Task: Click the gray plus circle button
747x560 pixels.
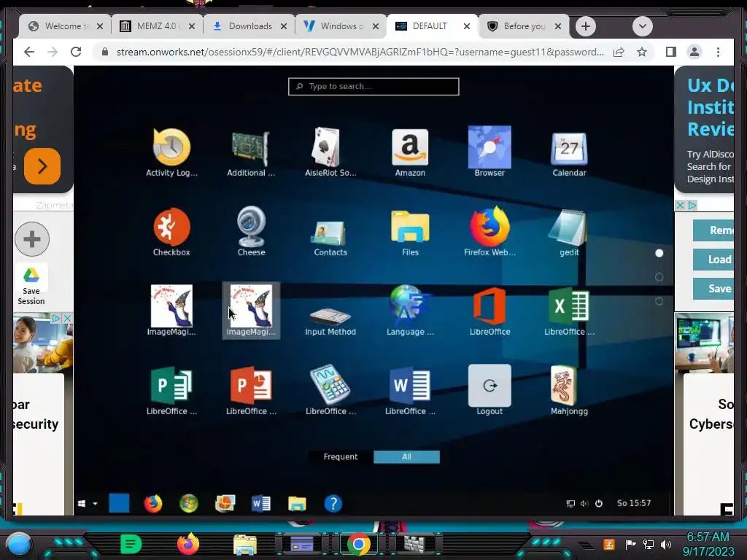Action: [32, 239]
